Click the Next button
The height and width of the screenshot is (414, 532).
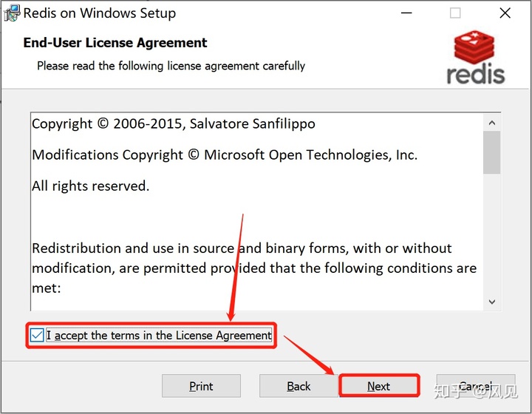coord(379,386)
